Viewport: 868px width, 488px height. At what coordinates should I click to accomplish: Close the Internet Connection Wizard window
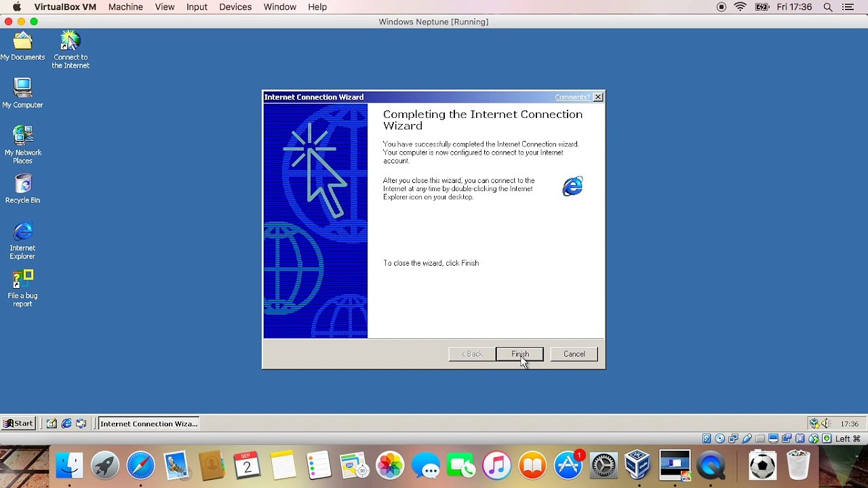pyautogui.click(x=598, y=98)
